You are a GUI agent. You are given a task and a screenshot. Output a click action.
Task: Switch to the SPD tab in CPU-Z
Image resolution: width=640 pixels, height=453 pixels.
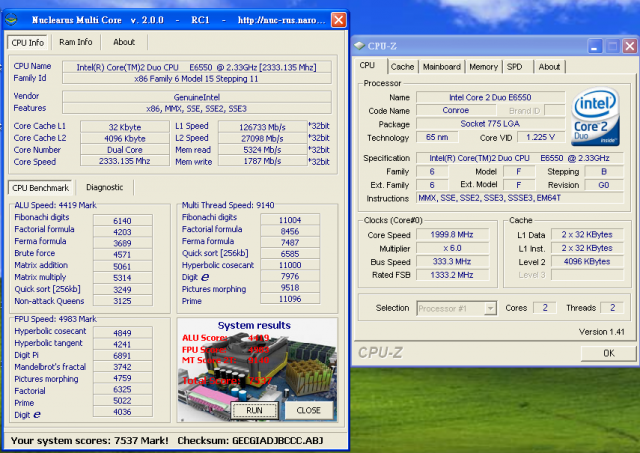click(x=514, y=67)
